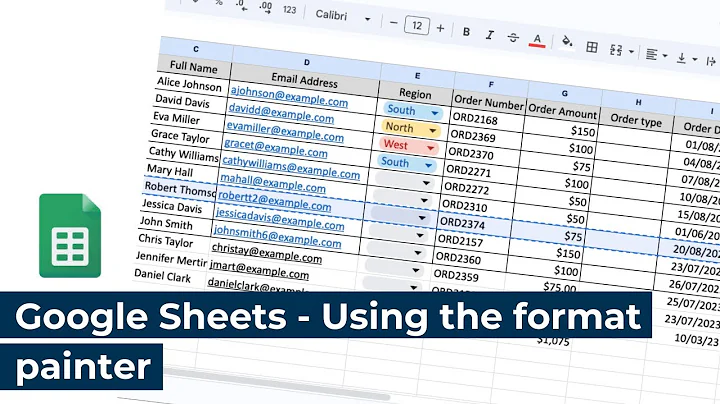The image size is (720, 404).
Task: Select order number ORD2369 cell
Action: pyautogui.click(x=484, y=138)
